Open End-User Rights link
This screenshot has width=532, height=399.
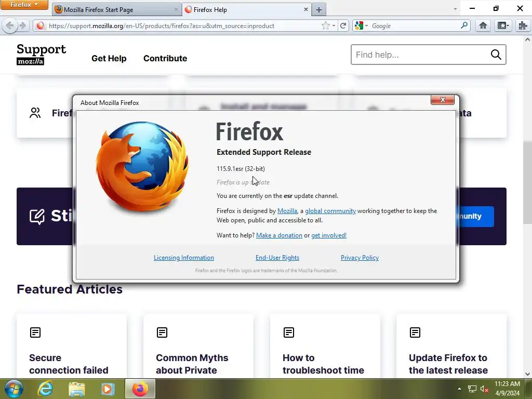[x=277, y=258]
